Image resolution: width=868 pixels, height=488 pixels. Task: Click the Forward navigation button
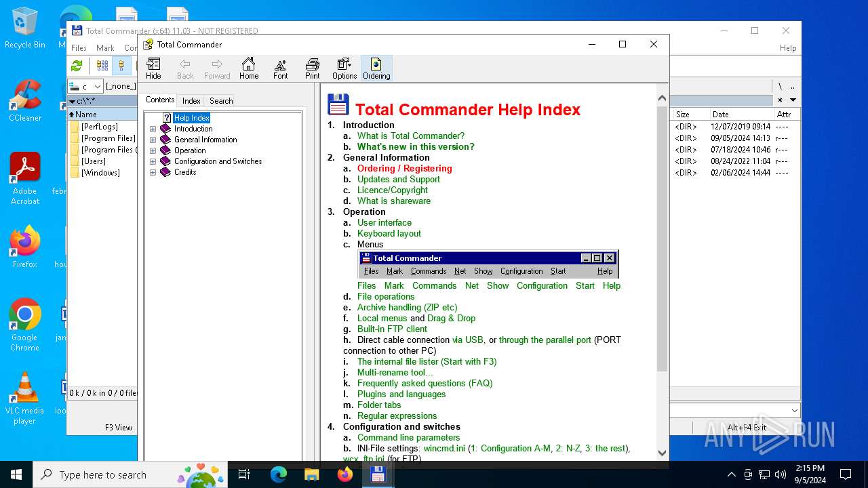(217, 68)
